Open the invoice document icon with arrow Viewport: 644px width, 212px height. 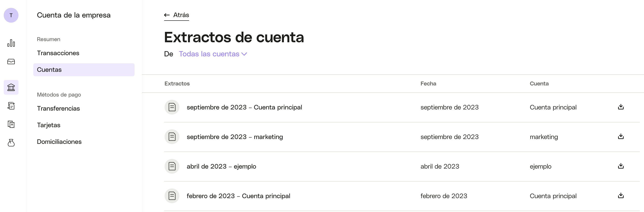coord(11,106)
